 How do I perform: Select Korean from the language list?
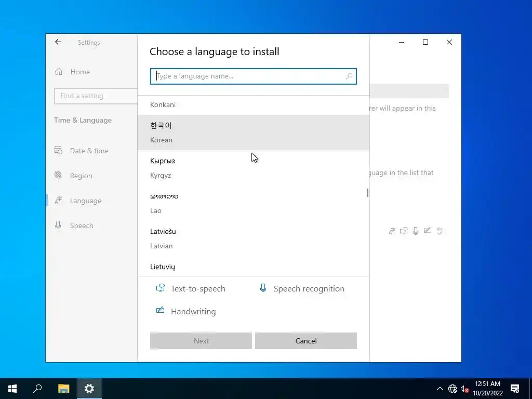click(253, 132)
